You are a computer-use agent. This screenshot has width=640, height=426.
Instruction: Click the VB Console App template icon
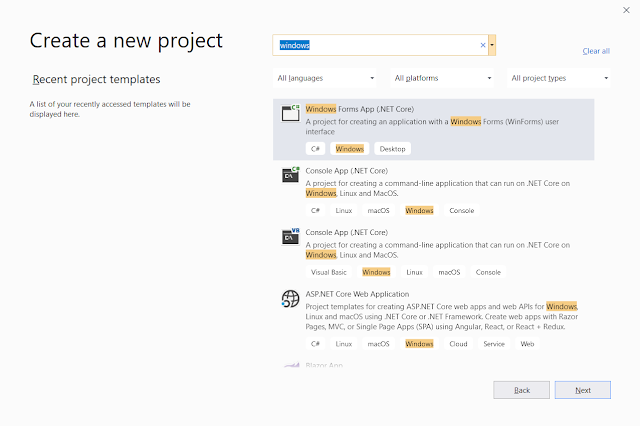(290, 236)
